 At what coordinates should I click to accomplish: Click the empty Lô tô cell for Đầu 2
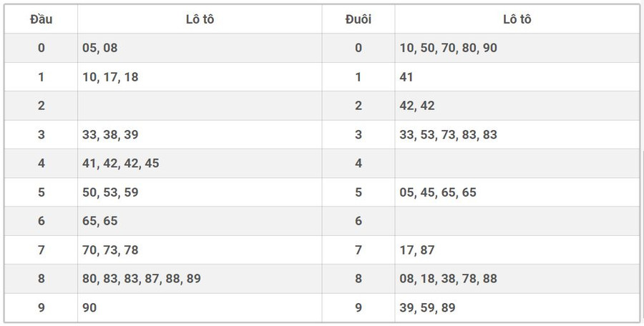199,106
